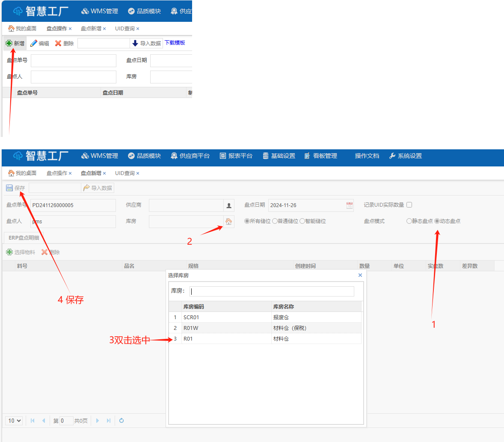Click the supplier person icon button

click(x=229, y=205)
